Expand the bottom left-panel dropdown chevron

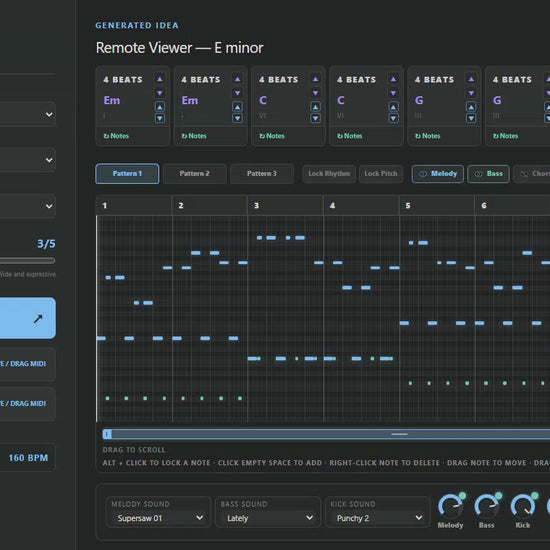tap(49, 206)
